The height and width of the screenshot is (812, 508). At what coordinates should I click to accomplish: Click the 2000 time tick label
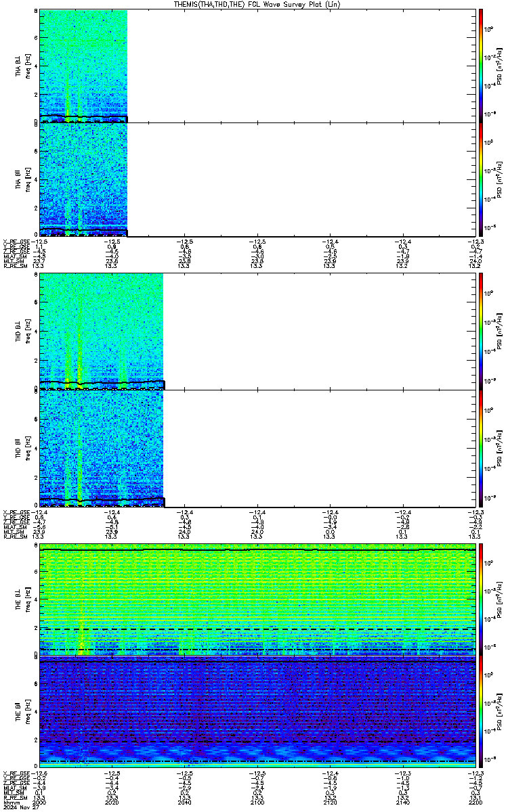pyautogui.click(x=40, y=803)
